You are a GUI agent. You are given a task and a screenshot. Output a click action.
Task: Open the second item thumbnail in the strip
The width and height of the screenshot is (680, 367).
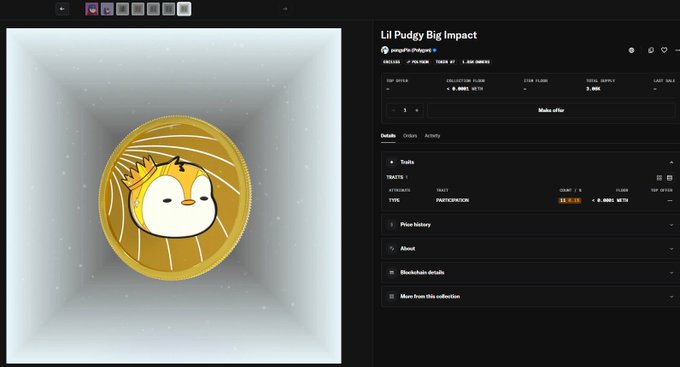click(107, 9)
